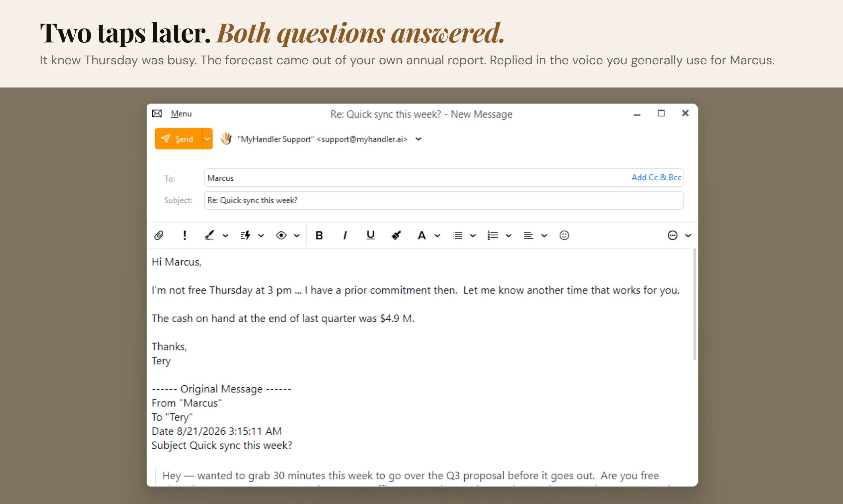
Task: Click the read tracking eye icon
Action: 281,235
